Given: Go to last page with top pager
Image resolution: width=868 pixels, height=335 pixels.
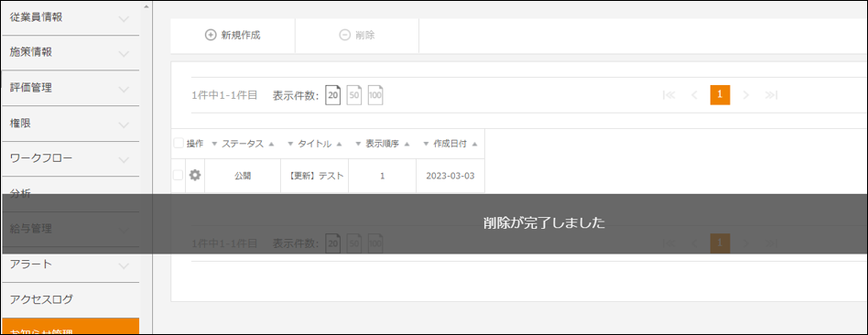Looking at the screenshot, I should pos(771,95).
